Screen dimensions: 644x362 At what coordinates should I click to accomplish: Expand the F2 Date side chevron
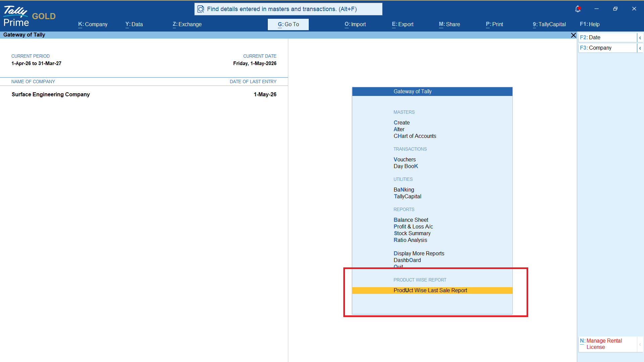tap(640, 38)
